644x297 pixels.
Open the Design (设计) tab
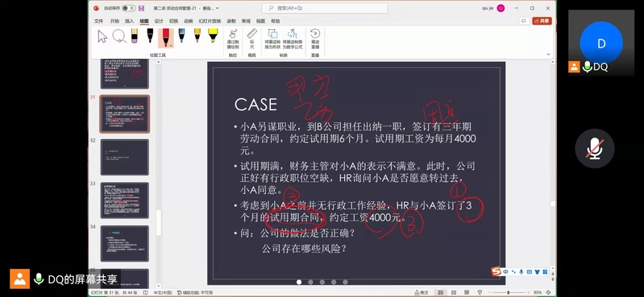click(x=159, y=22)
